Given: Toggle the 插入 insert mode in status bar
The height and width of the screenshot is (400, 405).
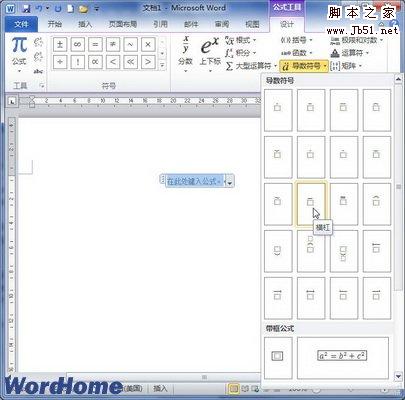Looking at the screenshot, I should [x=160, y=388].
